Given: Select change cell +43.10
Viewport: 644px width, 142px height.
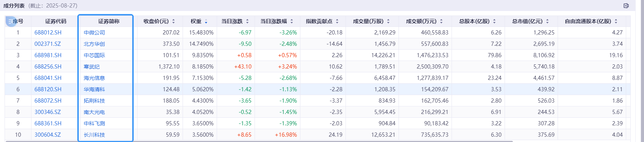Looking at the screenshot, I should coord(243,67).
